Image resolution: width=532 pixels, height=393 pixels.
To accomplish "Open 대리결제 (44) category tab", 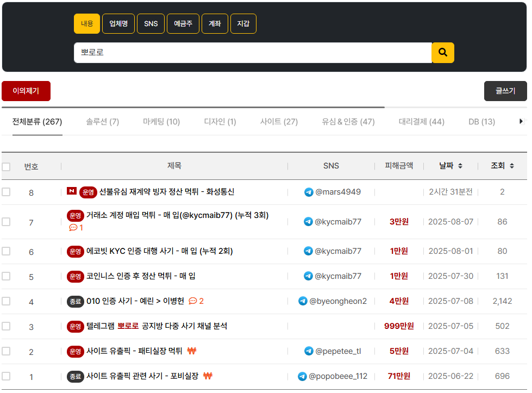I will (x=421, y=122).
